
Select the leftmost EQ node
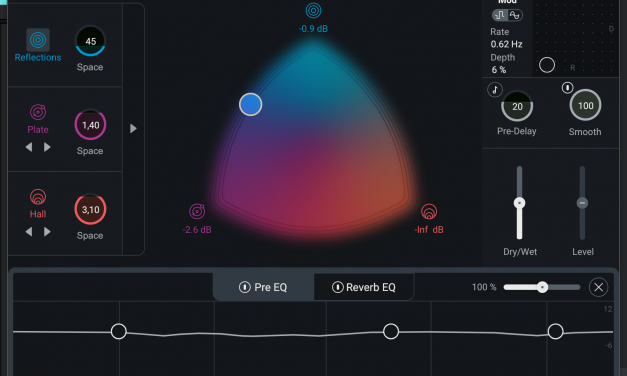[119, 332]
